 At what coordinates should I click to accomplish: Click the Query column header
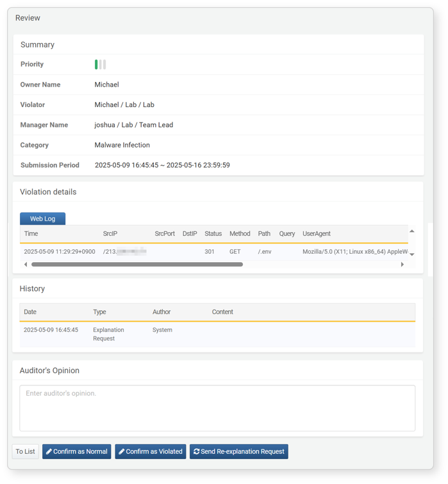click(287, 233)
